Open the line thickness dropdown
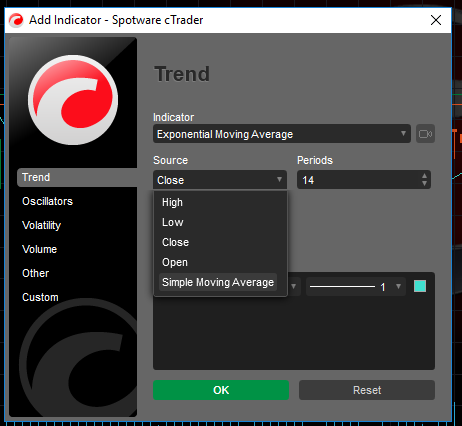The height and width of the screenshot is (426, 462). click(x=356, y=286)
